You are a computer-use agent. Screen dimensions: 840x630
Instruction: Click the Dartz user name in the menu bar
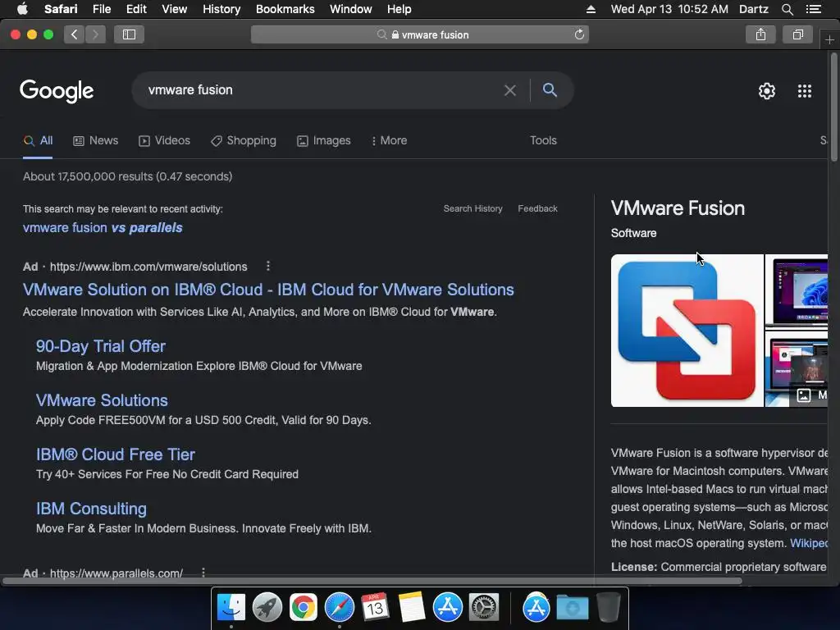click(x=754, y=9)
